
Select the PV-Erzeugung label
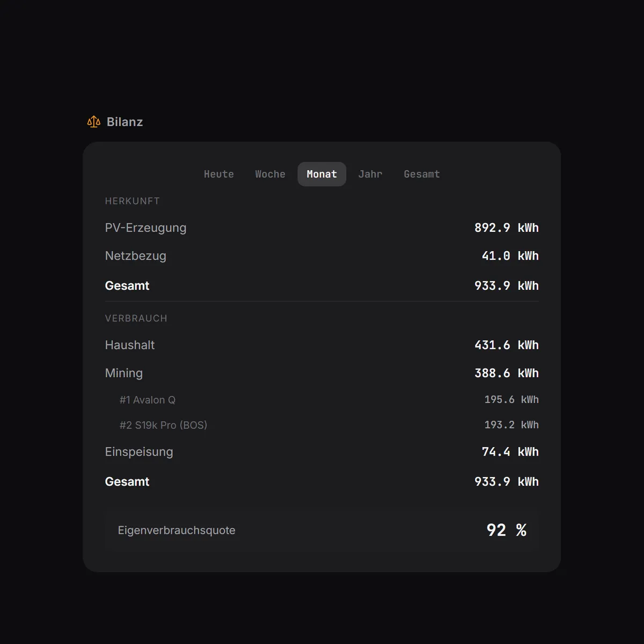(x=145, y=228)
